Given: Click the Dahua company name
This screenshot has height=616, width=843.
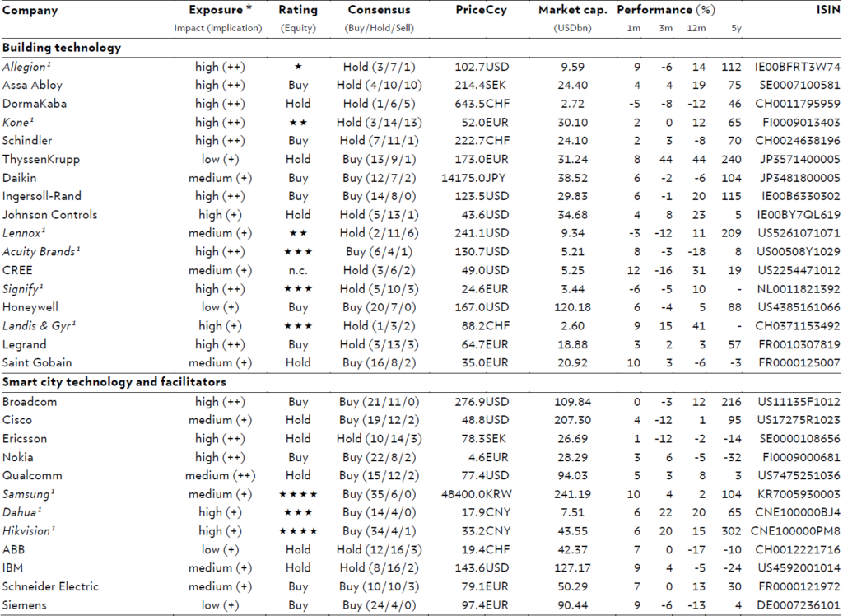Looking at the screenshot, I should pyautogui.click(x=21, y=513).
